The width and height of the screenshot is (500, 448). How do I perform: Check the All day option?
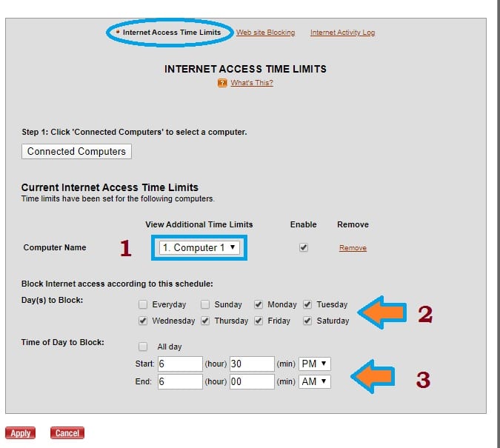(x=143, y=347)
